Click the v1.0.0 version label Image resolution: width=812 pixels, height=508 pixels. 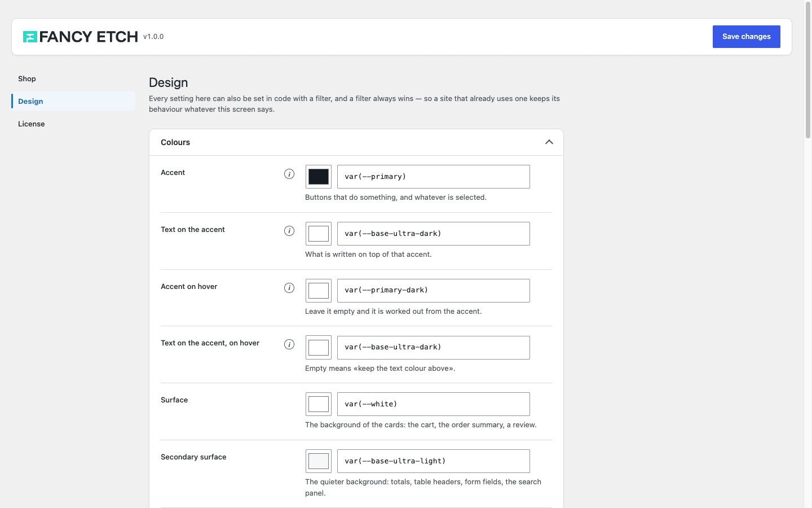[x=153, y=37]
